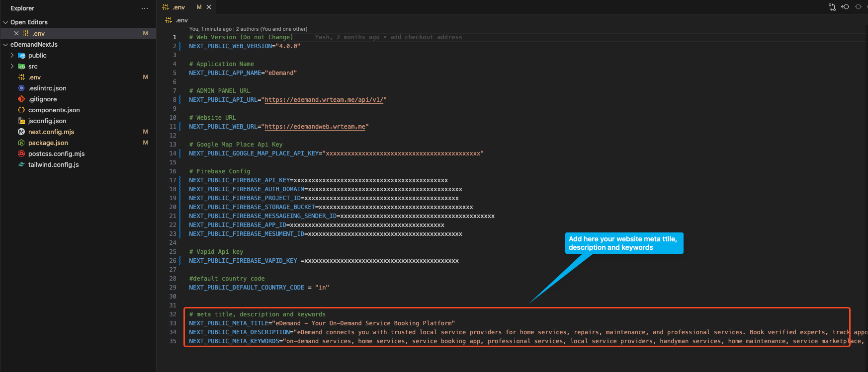Viewport: 868px width, 372px height.
Task: Click the NEXT_PUBLIC_GOOGLE_MAP_PLACE_API_KEY line
Action: (x=336, y=153)
